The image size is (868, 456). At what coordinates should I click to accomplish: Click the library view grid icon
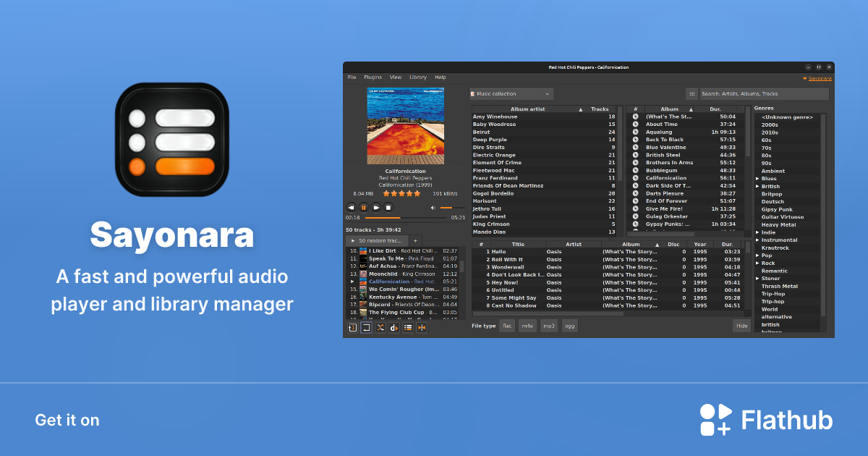click(692, 93)
